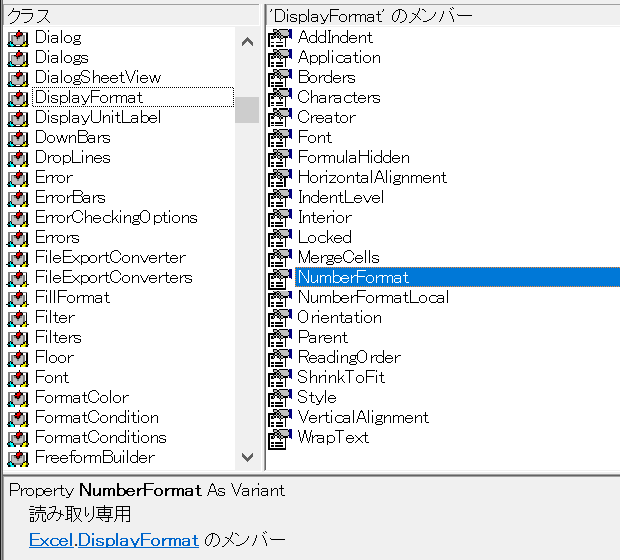
Task: Click the class icon beside Dialog
Action: tap(18, 38)
